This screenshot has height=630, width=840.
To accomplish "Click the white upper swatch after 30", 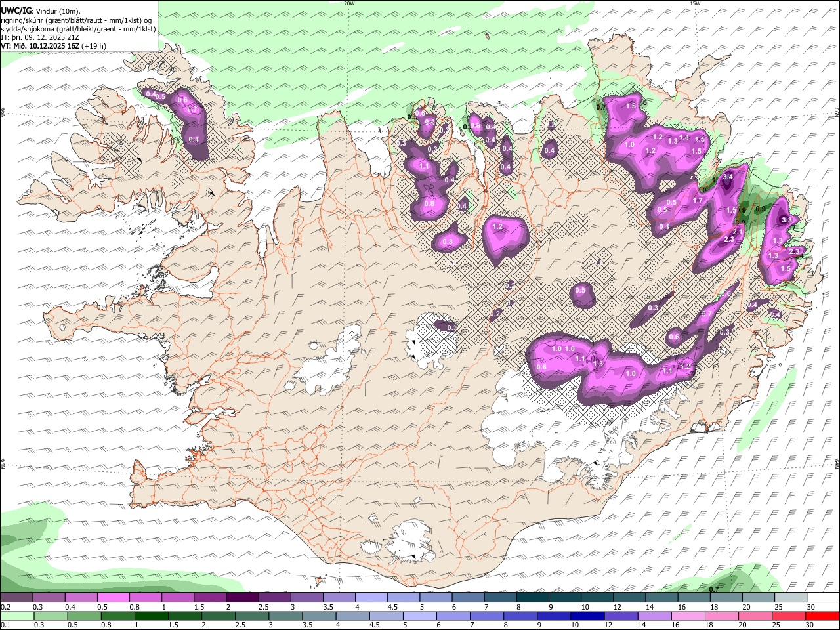I will point(824,598).
